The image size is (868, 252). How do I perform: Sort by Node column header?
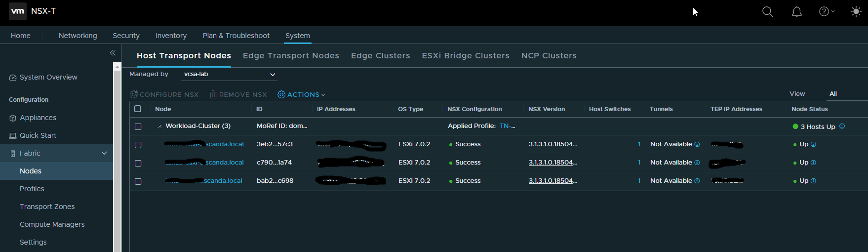tap(163, 109)
